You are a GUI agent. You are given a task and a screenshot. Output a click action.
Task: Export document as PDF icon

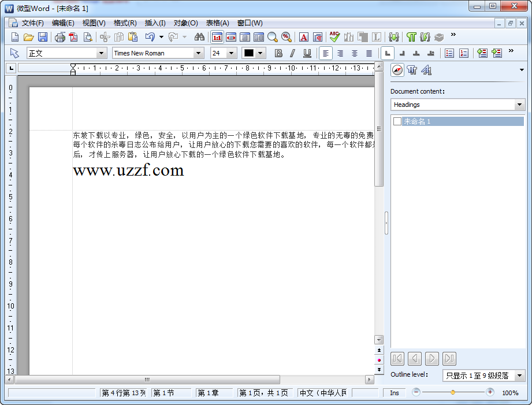pyautogui.click(x=73, y=37)
